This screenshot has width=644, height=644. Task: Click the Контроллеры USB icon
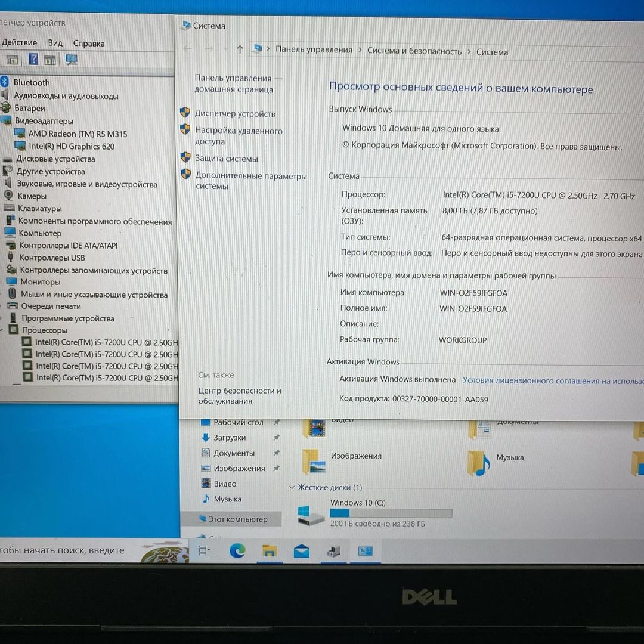(11, 257)
